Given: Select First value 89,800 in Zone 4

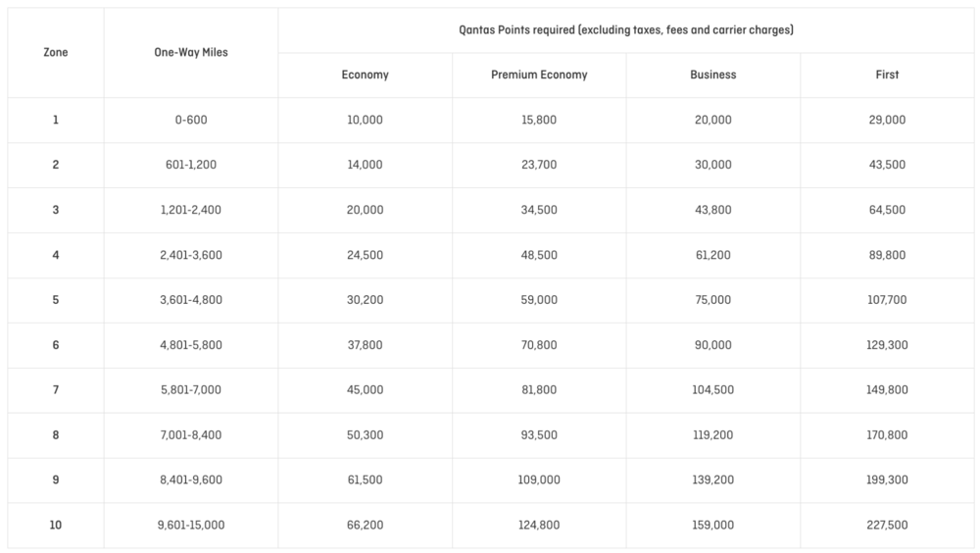Looking at the screenshot, I should pos(887,255).
